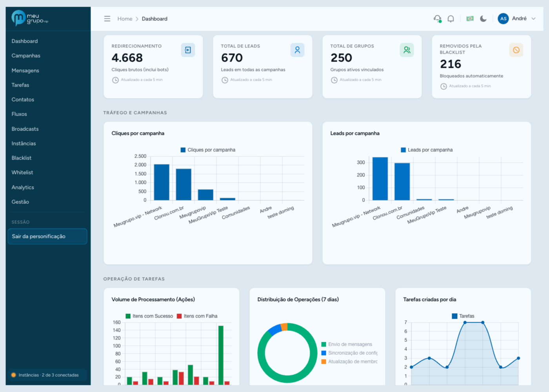This screenshot has height=392, width=549.
Task: Click Meugrupo.vip - Network clicks bar
Action: pyautogui.click(x=162, y=182)
